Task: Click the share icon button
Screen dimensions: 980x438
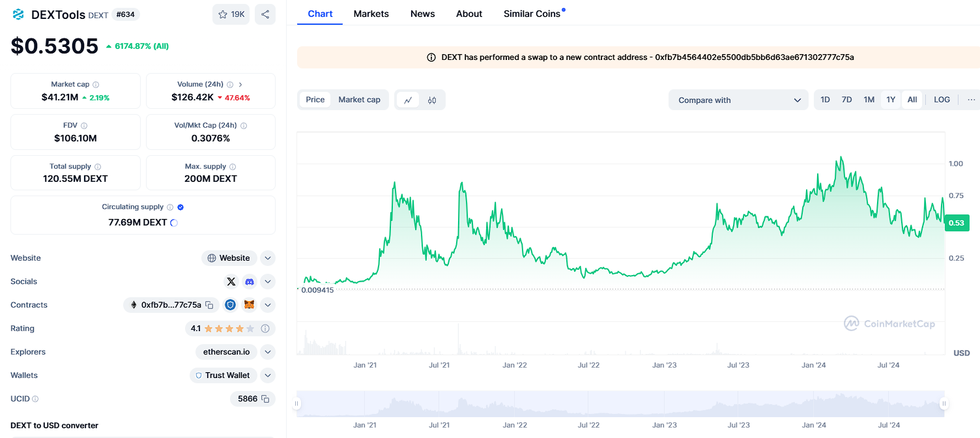Action: [265, 14]
